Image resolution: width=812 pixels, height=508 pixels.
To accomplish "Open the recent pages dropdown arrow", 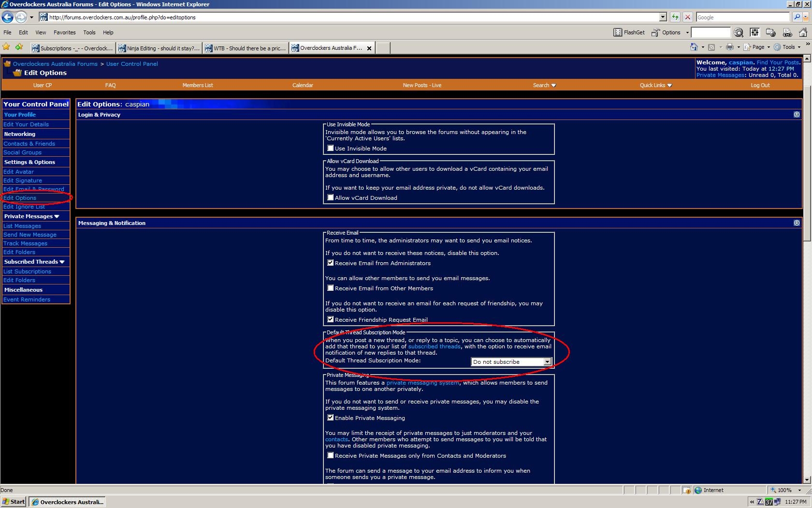I will click(x=31, y=17).
